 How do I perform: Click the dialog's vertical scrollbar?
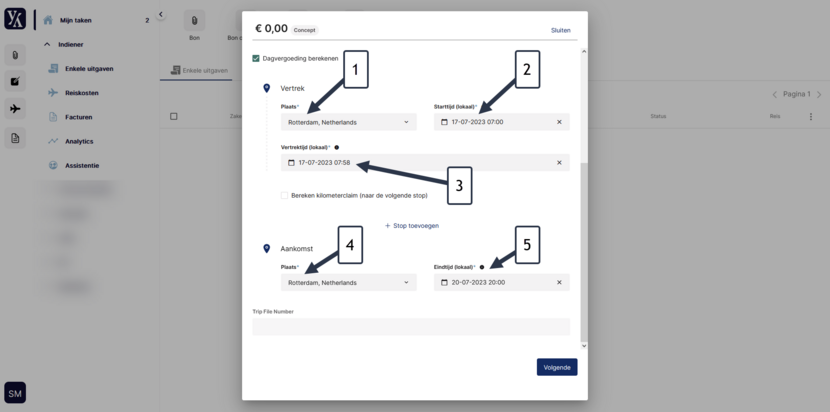[x=584, y=252]
